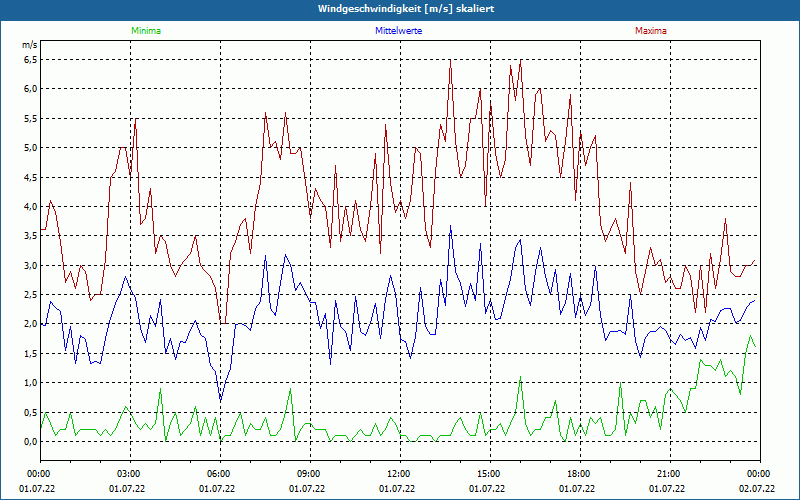Click the "m/s" unit label above the y-axis
The image size is (800, 500).
30,45
